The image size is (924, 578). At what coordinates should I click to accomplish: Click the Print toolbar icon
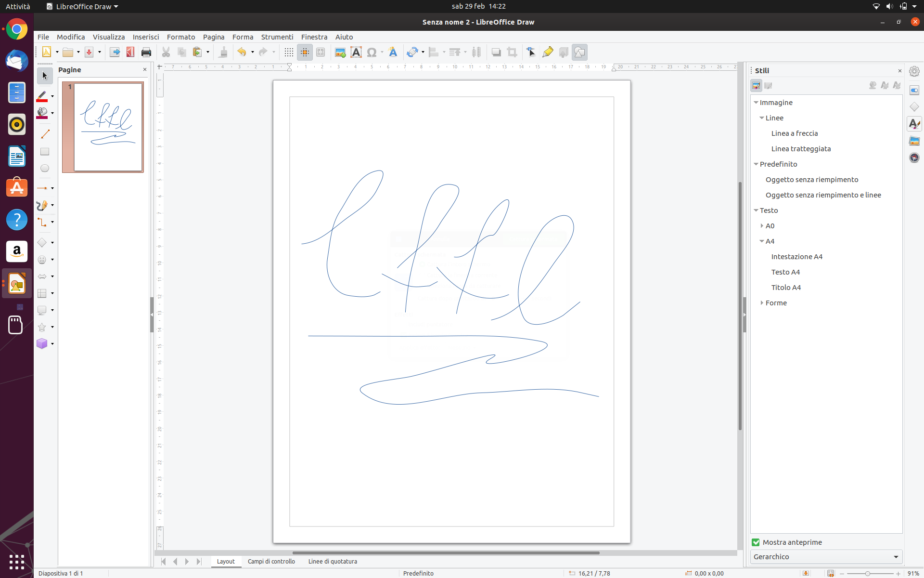(146, 52)
